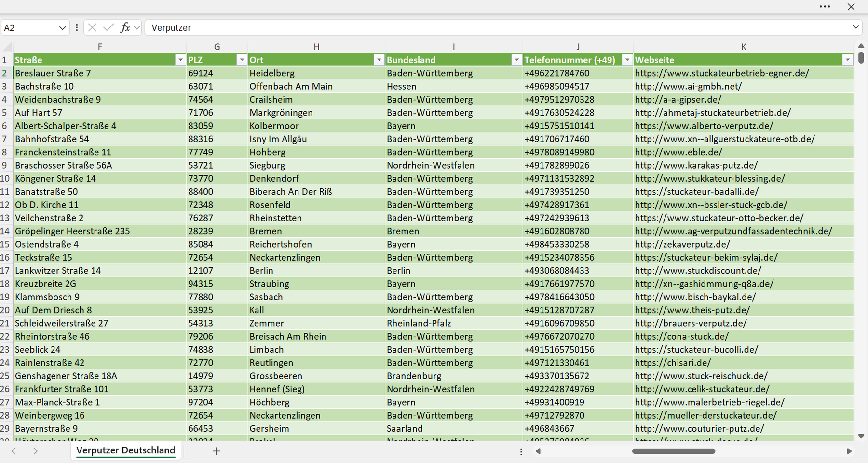Click the Name Box showing A2

click(29, 28)
